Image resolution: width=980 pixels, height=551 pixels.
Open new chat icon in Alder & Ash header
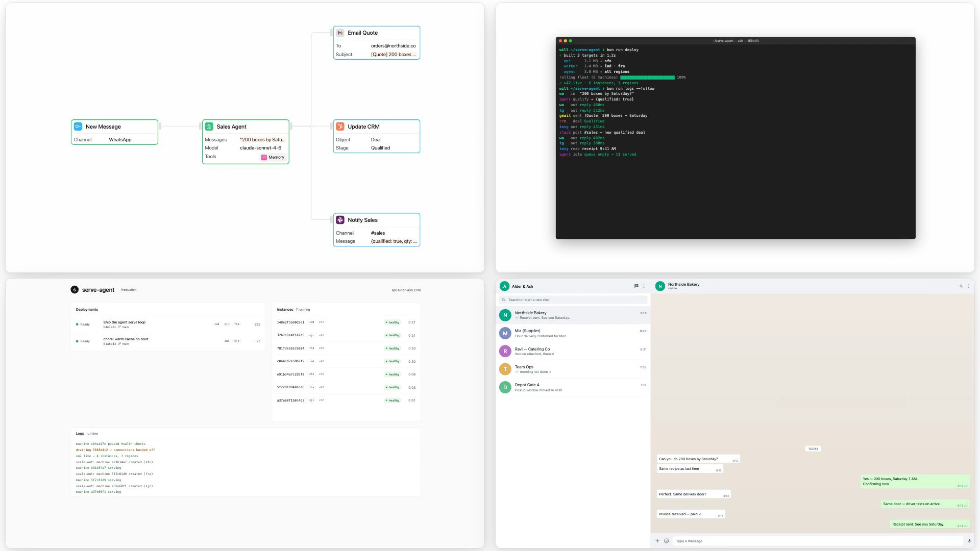(636, 286)
